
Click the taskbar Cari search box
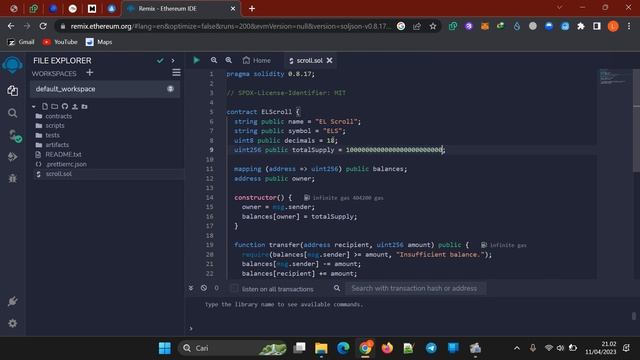[232, 348]
